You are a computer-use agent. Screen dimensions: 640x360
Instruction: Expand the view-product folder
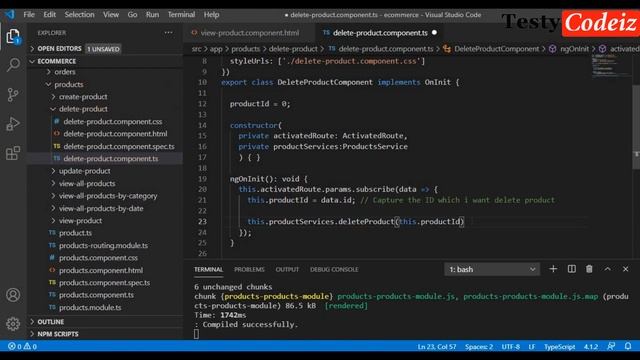point(80,221)
